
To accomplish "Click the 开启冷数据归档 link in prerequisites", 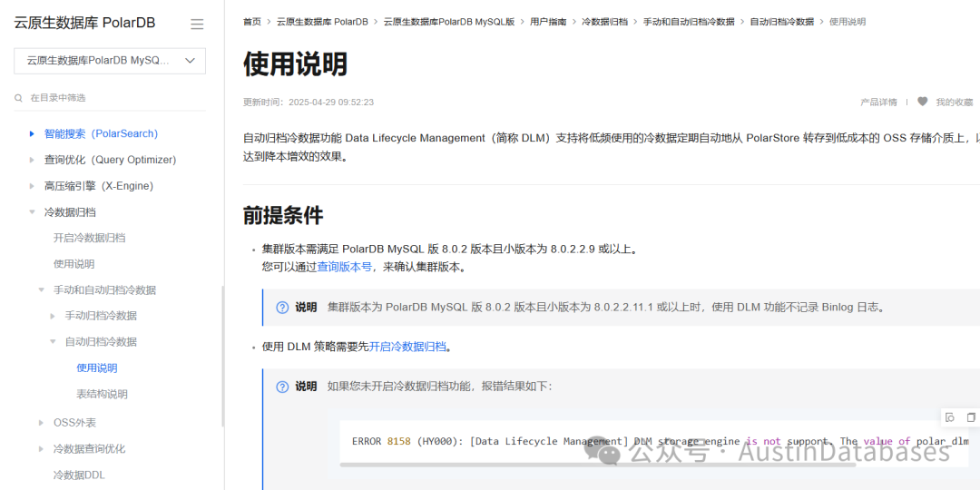I will tap(407, 347).
